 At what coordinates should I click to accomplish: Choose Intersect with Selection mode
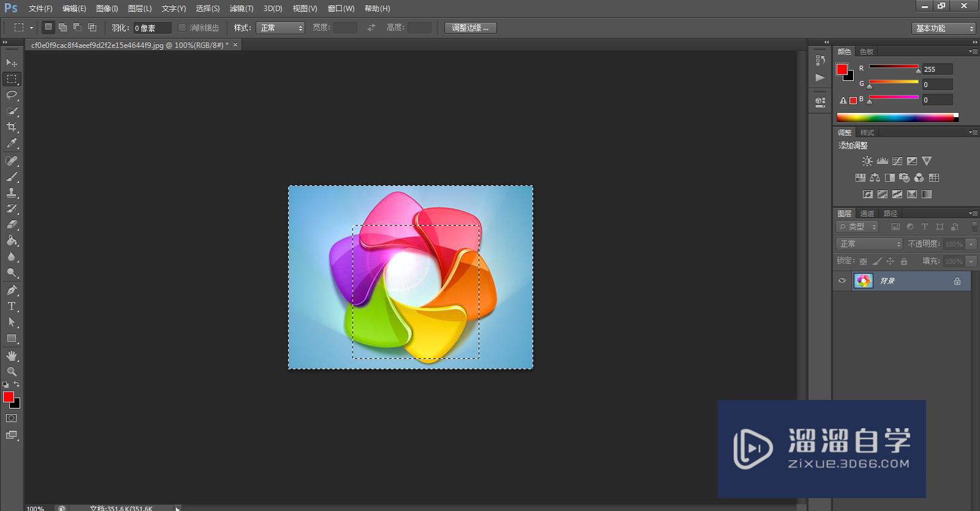tap(92, 28)
